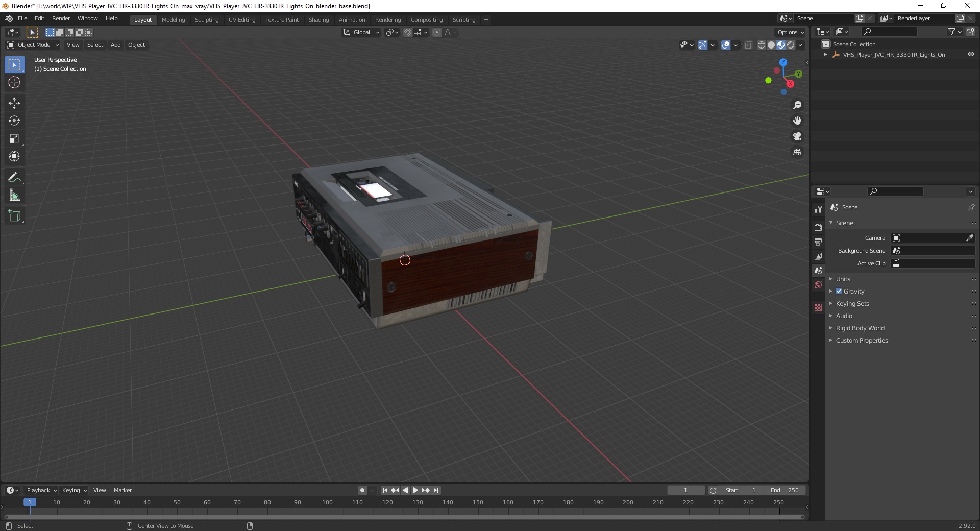
Task: Toggle proportional editing
Action: [437, 32]
